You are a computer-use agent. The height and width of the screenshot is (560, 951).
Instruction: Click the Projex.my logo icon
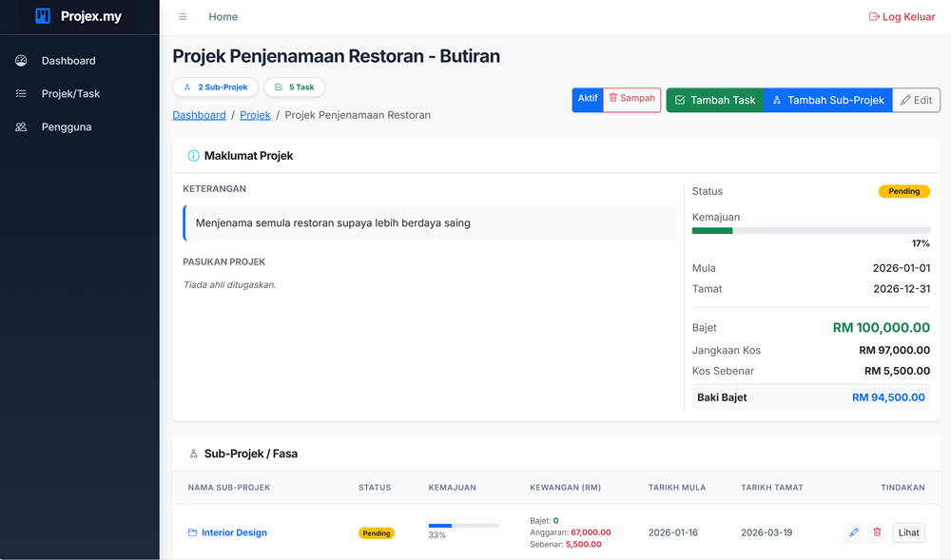(43, 16)
